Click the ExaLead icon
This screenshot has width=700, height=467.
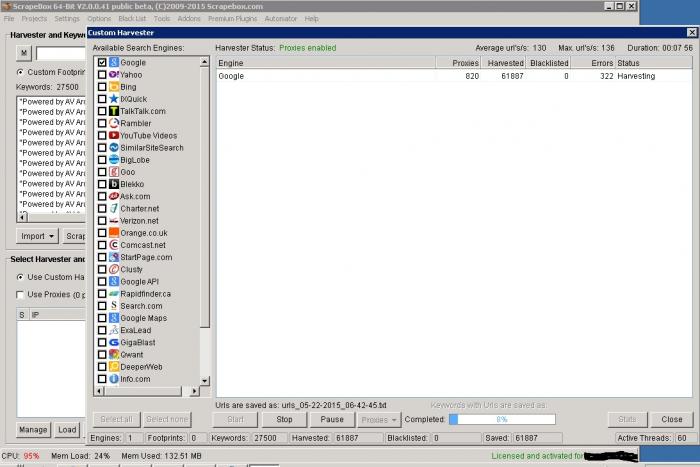[114, 330]
